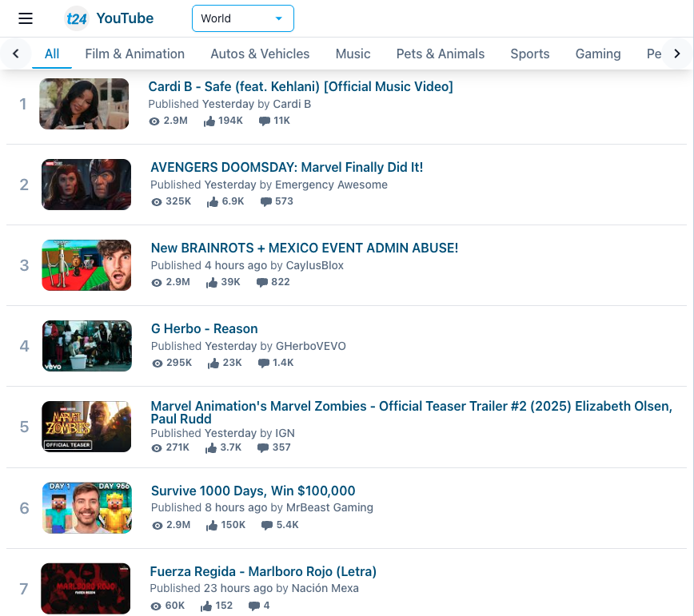
Task: Click the comment icon for Marlboro Rojo video
Action: [x=254, y=606]
